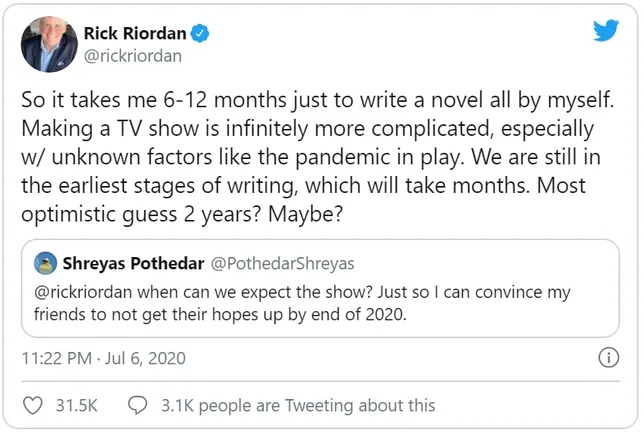644x433 pixels.
Task: Click the blue verified badge
Action: [x=201, y=33]
